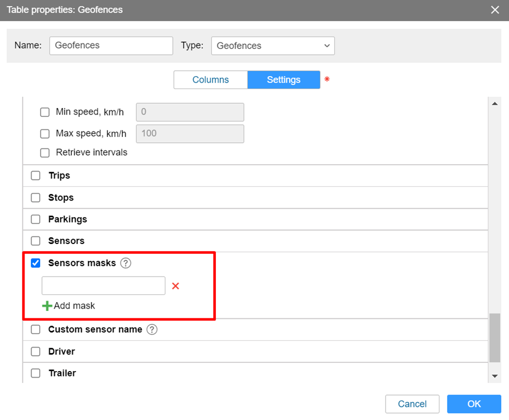The height and width of the screenshot is (420, 509).
Task: Check the Driver option
Action: tap(36, 352)
